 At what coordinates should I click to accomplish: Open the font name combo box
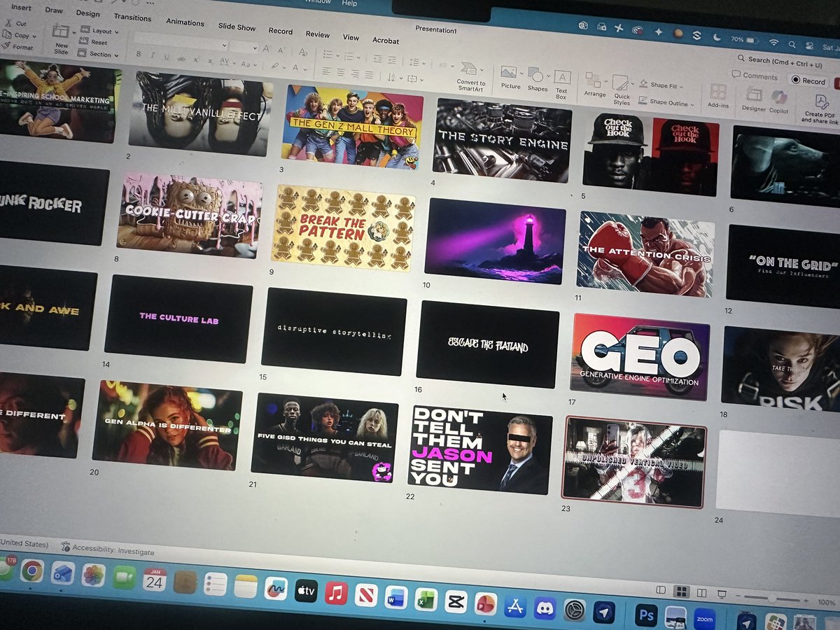[181, 41]
